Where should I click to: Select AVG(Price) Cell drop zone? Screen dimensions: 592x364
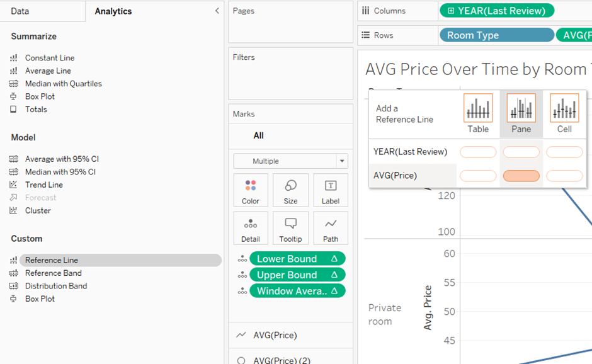click(x=564, y=176)
